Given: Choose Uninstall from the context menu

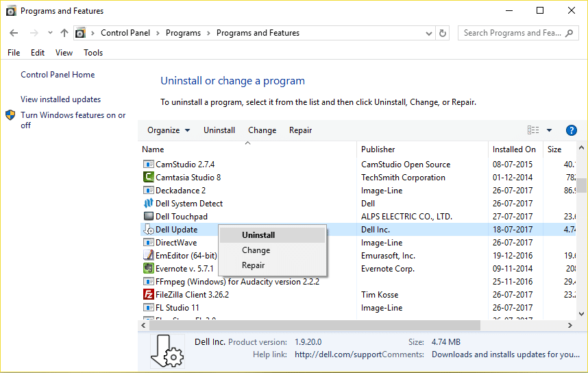Looking at the screenshot, I should 258,235.
